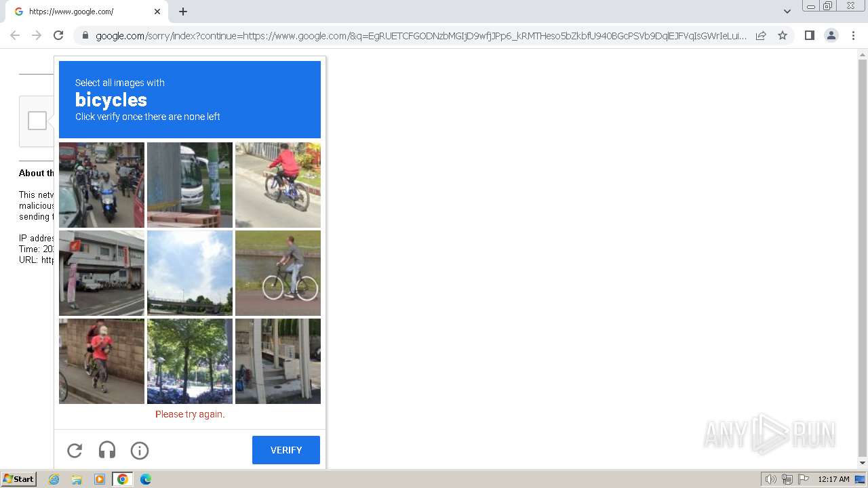Share this page using share icon

coord(761,35)
